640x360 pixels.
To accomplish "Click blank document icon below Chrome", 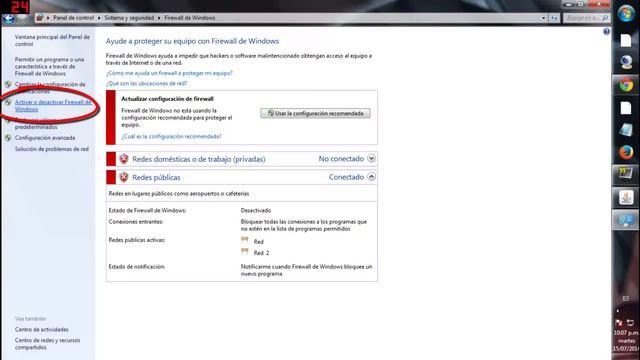I will tap(626, 108).
